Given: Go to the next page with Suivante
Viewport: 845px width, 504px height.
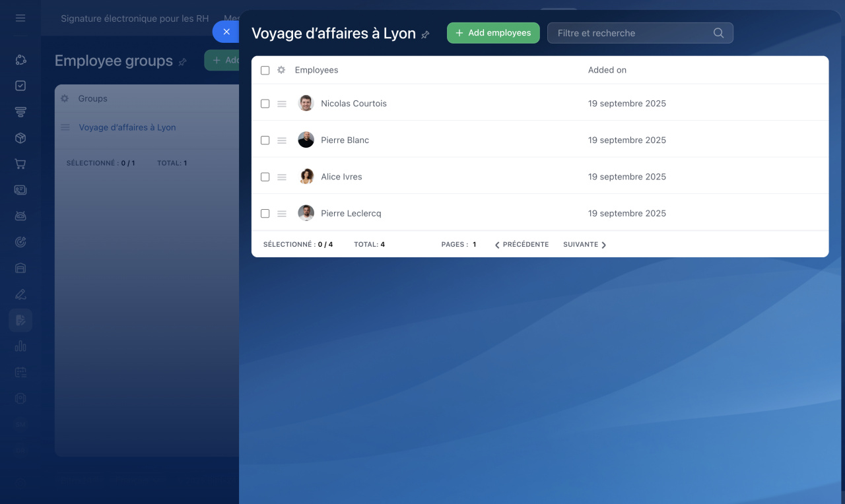Looking at the screenshot, I should [584, 244].
